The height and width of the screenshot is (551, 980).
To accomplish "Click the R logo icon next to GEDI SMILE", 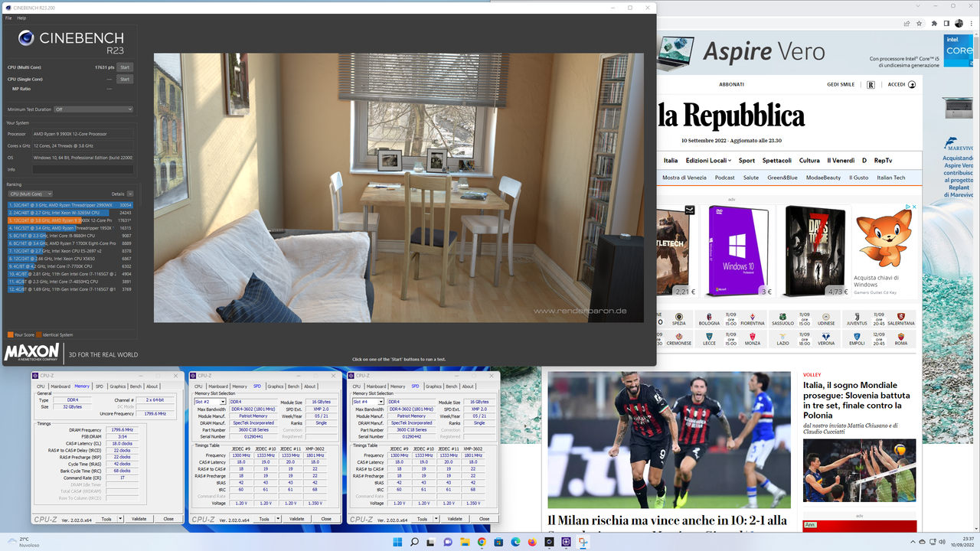I will (x=871, y=85).
